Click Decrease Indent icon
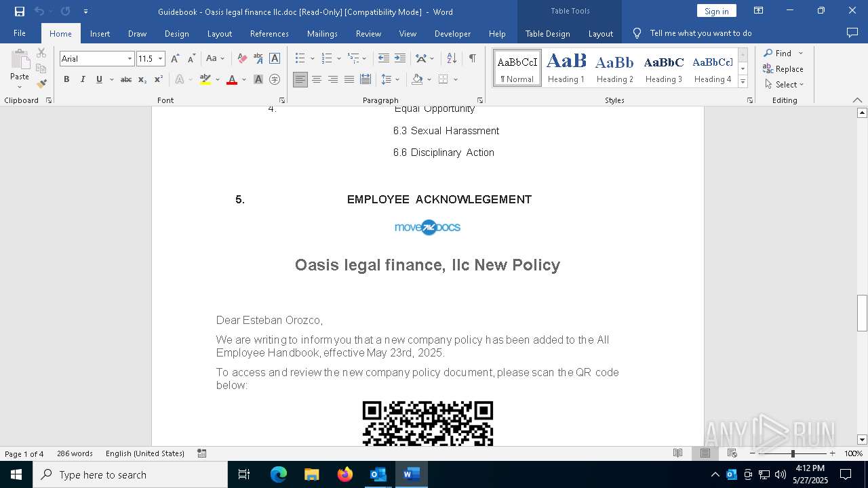Viewport: 868px width, 488px height. point(384,59)
